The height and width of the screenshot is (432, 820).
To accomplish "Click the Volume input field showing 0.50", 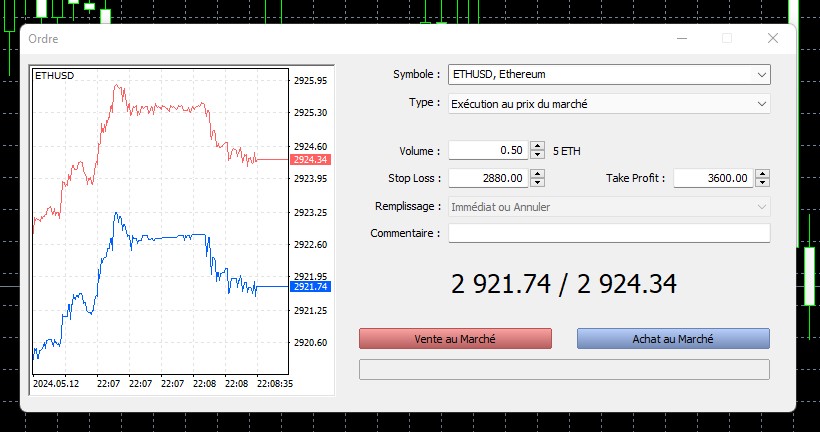I will coord(487,151).
